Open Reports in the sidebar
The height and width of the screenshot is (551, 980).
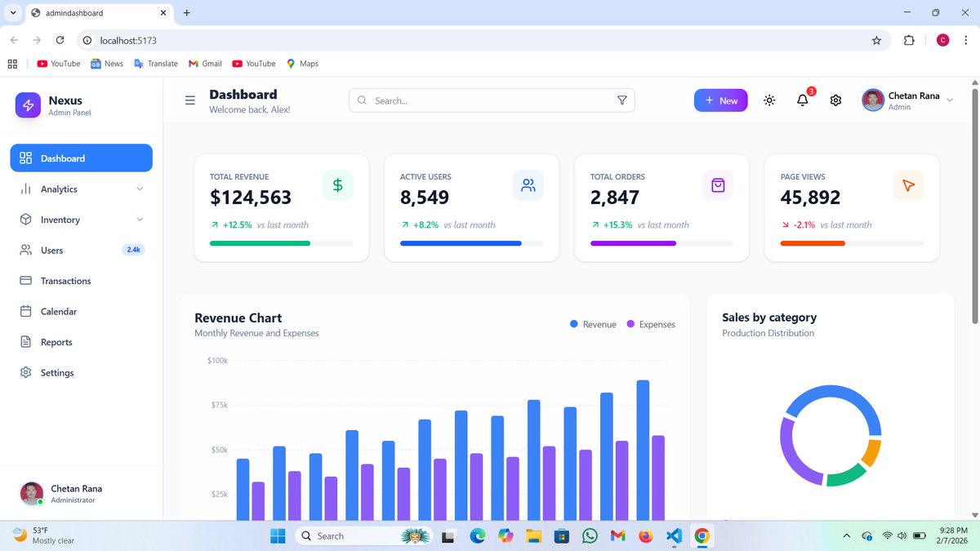[82, 342]
